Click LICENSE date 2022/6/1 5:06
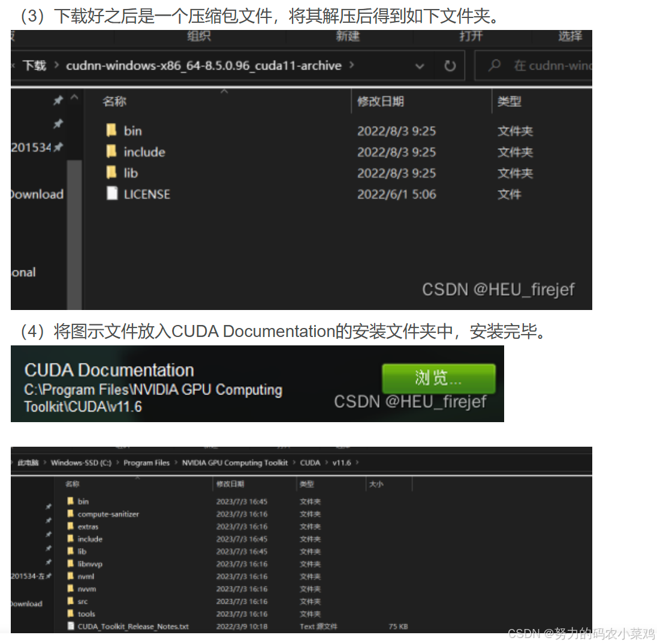The height and width of the screenshot is (644, 657). click(396, 194)
